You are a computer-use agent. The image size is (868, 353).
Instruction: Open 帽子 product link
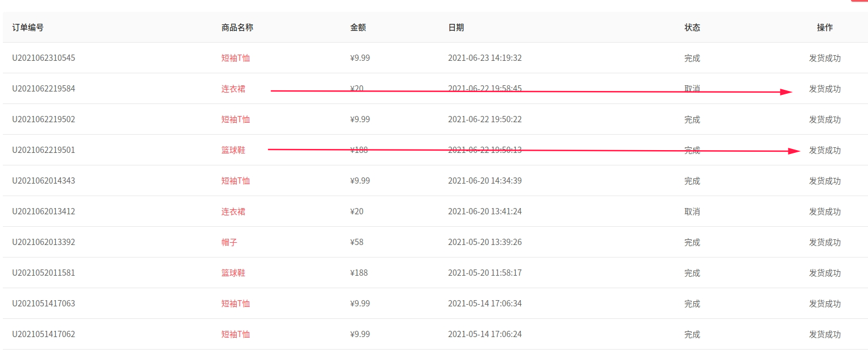pyautogui.click(x=229, y=242)
